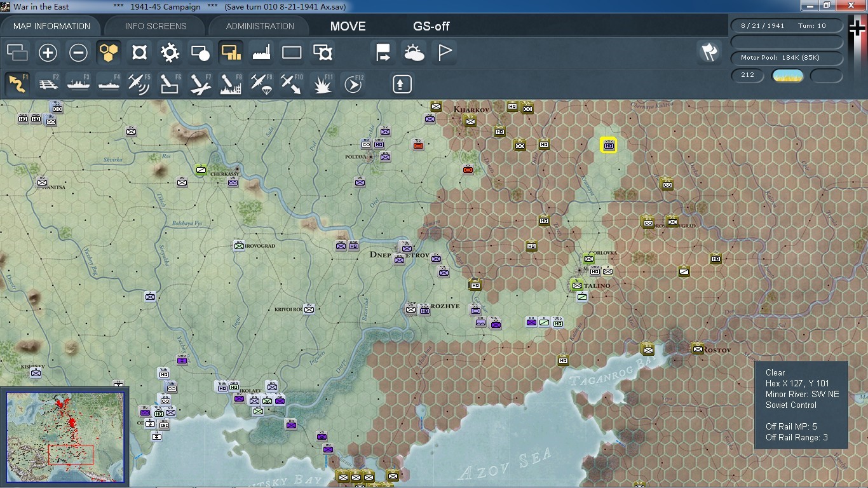Click the upward arrow box icon
The image size is (868, 488).
(x=402, y=84)
